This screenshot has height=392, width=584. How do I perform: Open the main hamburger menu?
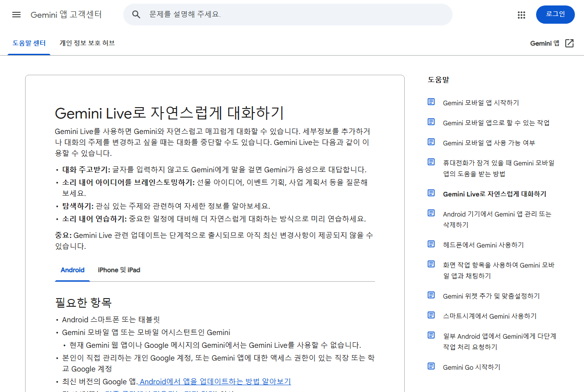pyautogui.click(x=16, y=15)
